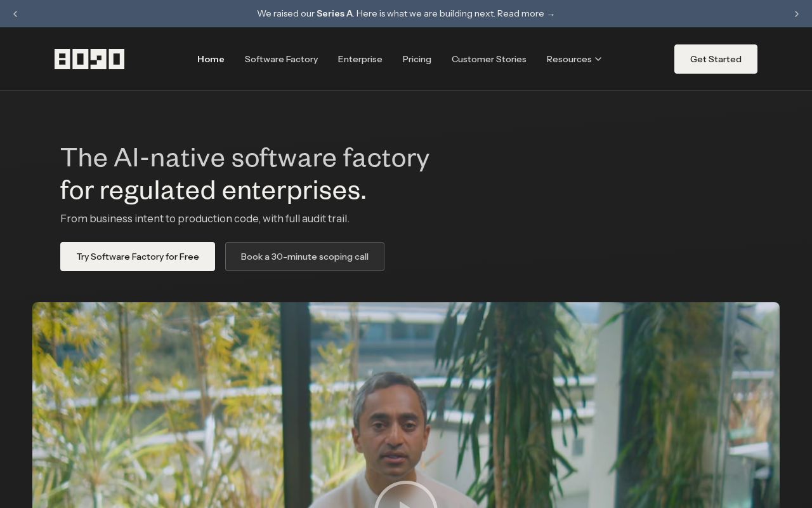Click Try Software Factory for Free
The image size is (812, 508).
138,257
